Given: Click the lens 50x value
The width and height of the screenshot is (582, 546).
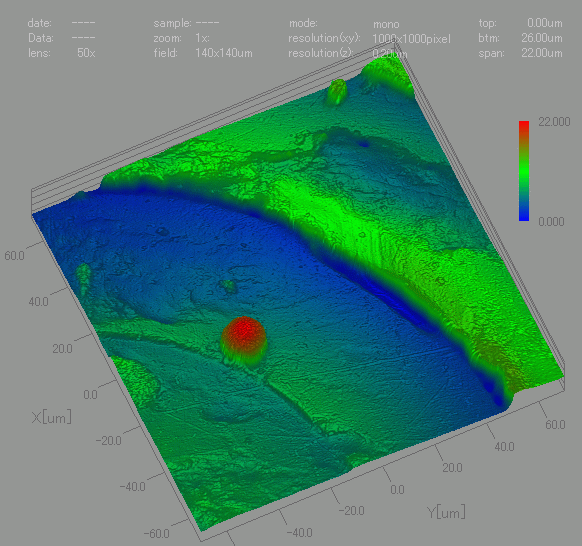Looking at the screenshot, I should [x=86, y=53].
